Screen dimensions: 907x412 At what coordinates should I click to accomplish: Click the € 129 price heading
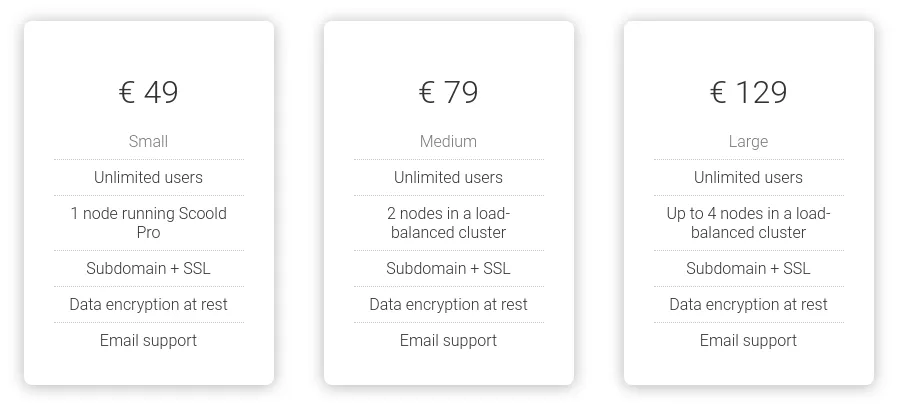748,93
